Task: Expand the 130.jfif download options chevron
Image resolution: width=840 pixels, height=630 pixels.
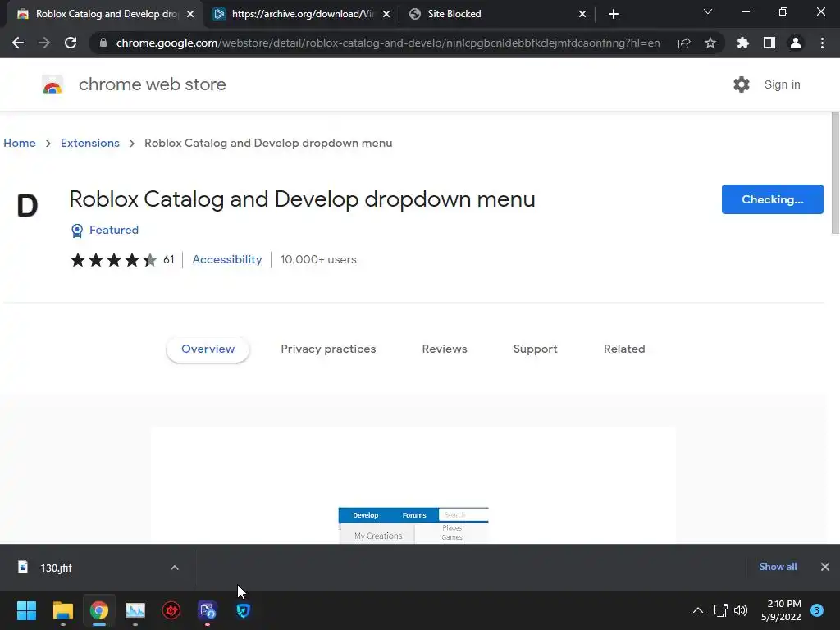Action: (x=175, y=568)
